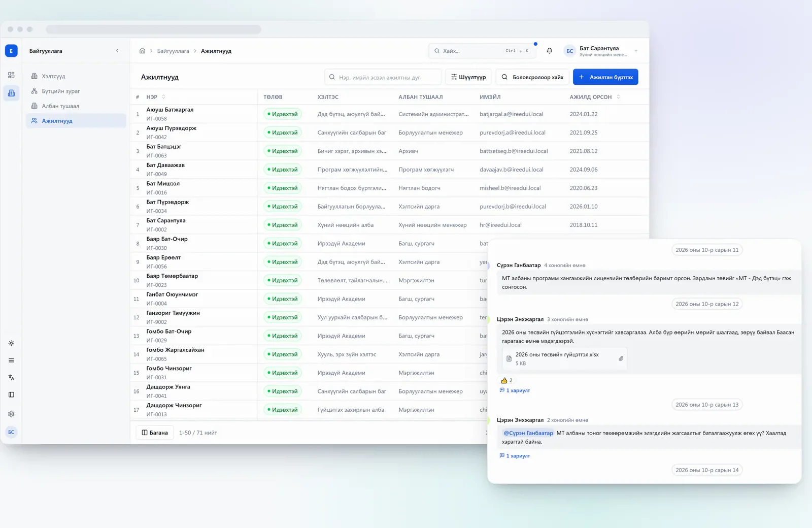Click the position cell Архивч
The width and height of the screenshot is (812, 528).
tap(409, 151)
